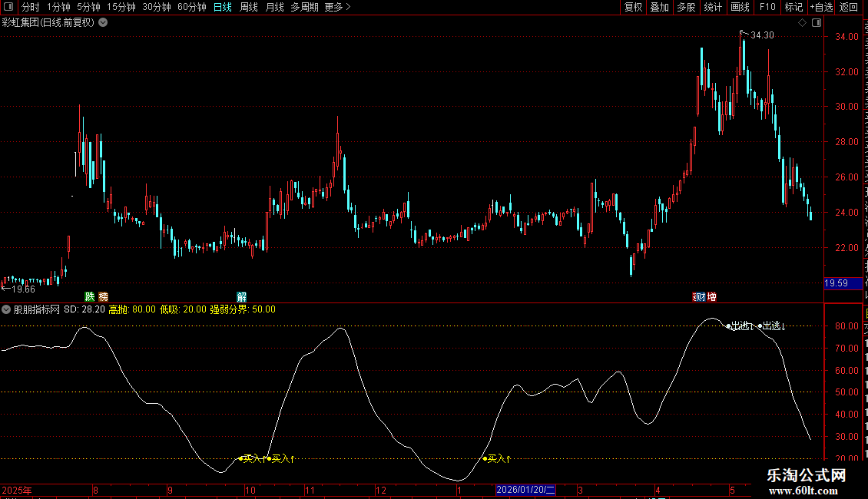This screenshot has height=499, width=868.
Task: Open dropdown beside 彩虹集团 title
Action: pyautogui.click(x=103, y=23)
